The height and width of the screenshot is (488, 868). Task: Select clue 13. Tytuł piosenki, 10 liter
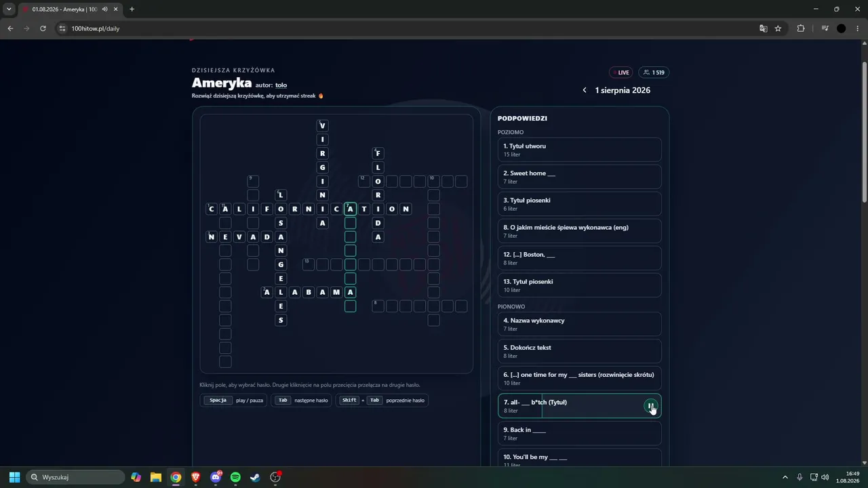[579, 285]
